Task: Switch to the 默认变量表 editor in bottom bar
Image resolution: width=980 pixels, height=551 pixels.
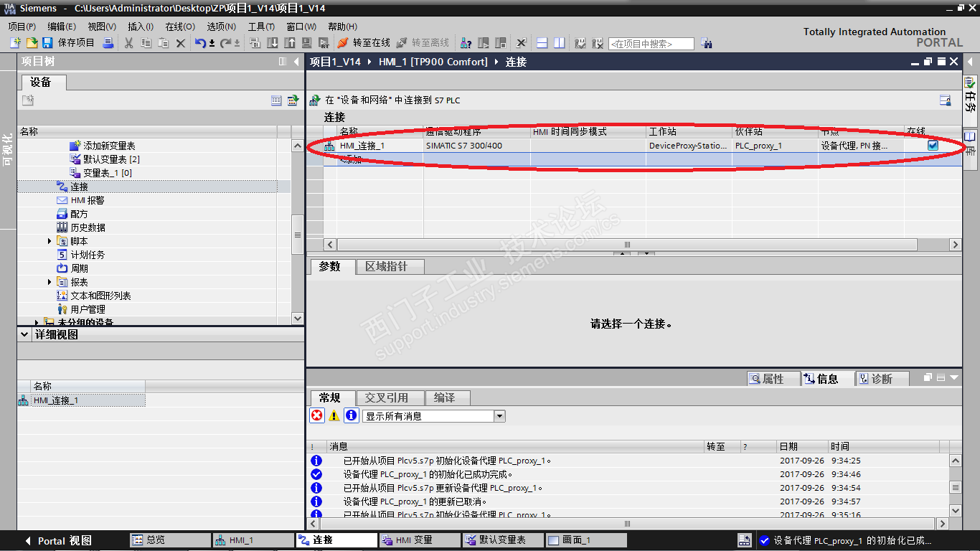Action: (x=502, y=540)
